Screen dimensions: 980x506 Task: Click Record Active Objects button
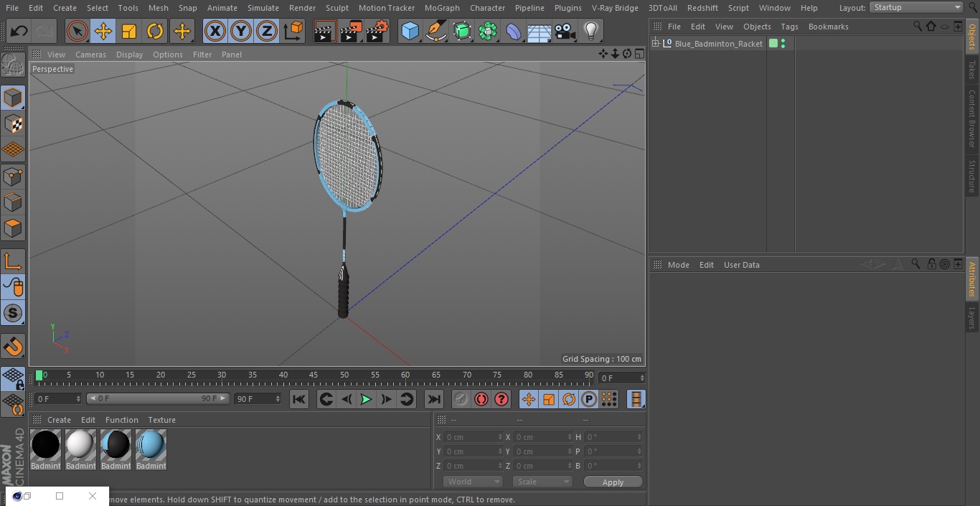(461, 399)
